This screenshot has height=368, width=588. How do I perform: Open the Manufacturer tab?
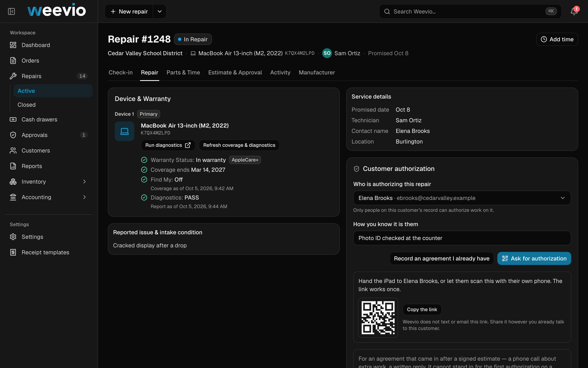317,73
